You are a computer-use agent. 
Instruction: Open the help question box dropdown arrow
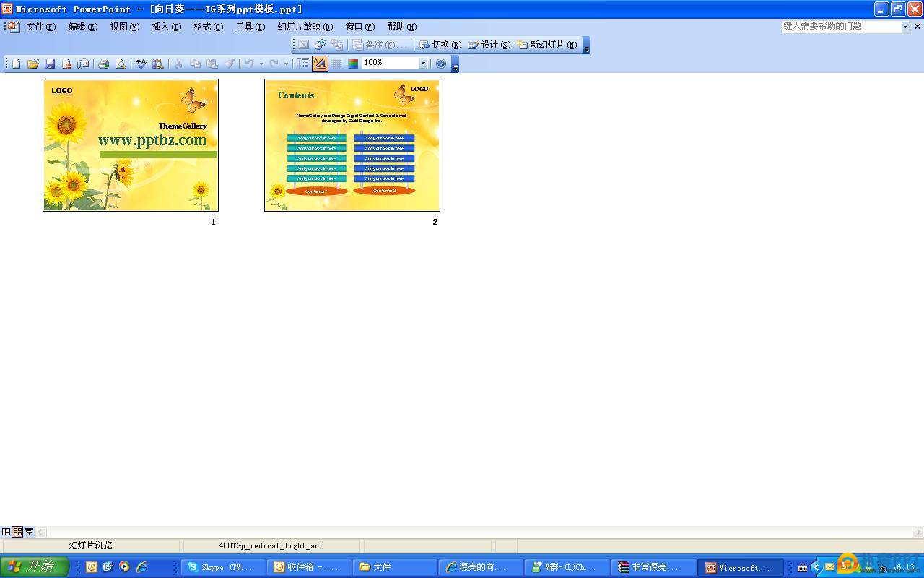pyautogui.click(x=905, y=27)
